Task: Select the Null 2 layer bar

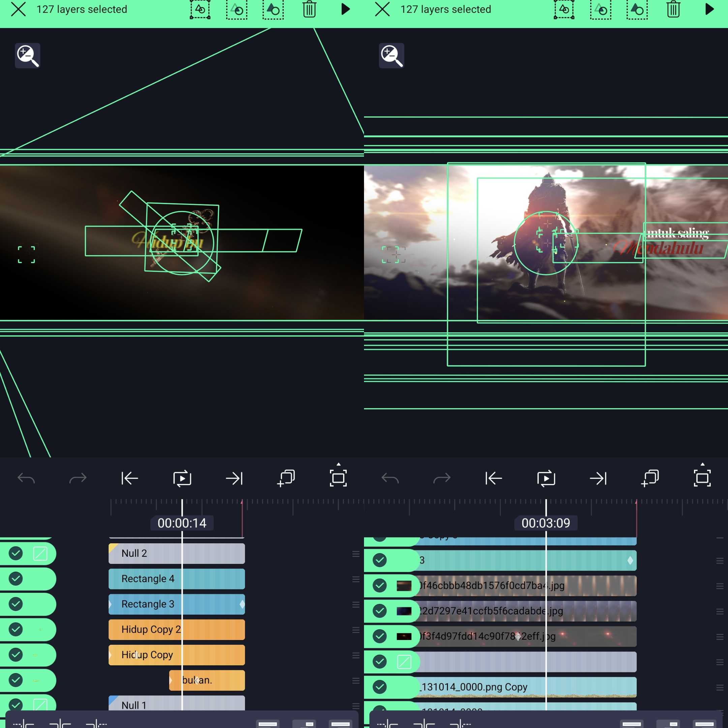Action: (x=177, y=553)
